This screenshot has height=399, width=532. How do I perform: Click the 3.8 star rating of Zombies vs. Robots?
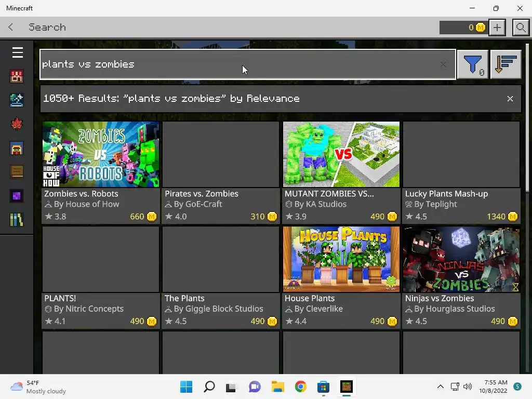pos(56,217)
